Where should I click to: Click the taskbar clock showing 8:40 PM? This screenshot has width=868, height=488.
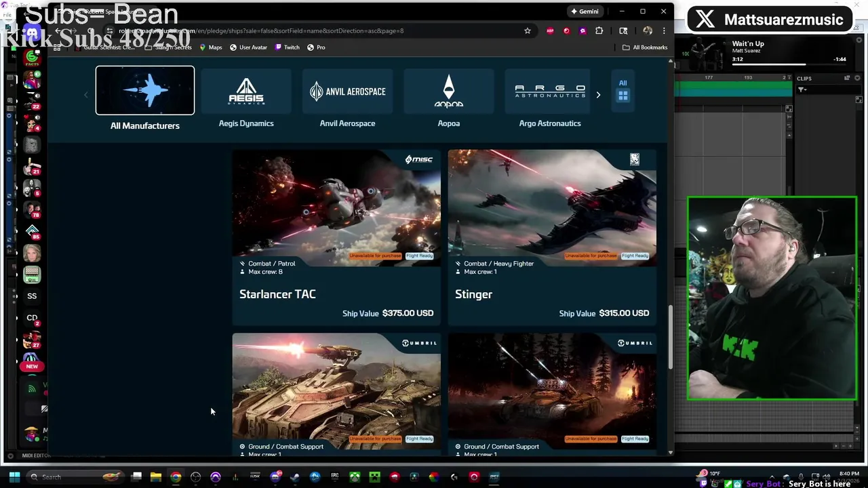(x=849, y=474)
